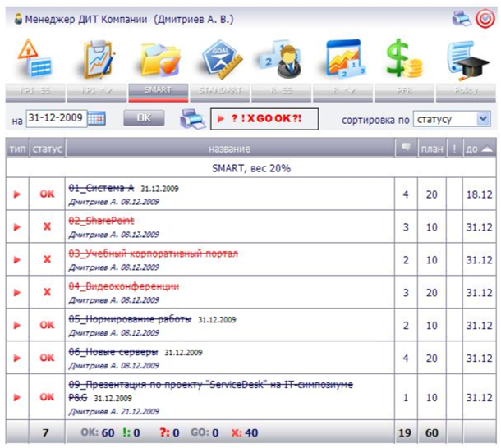501x448 pixels.
Task: Switch to the STANDART tab
Action: click(220, 93)
